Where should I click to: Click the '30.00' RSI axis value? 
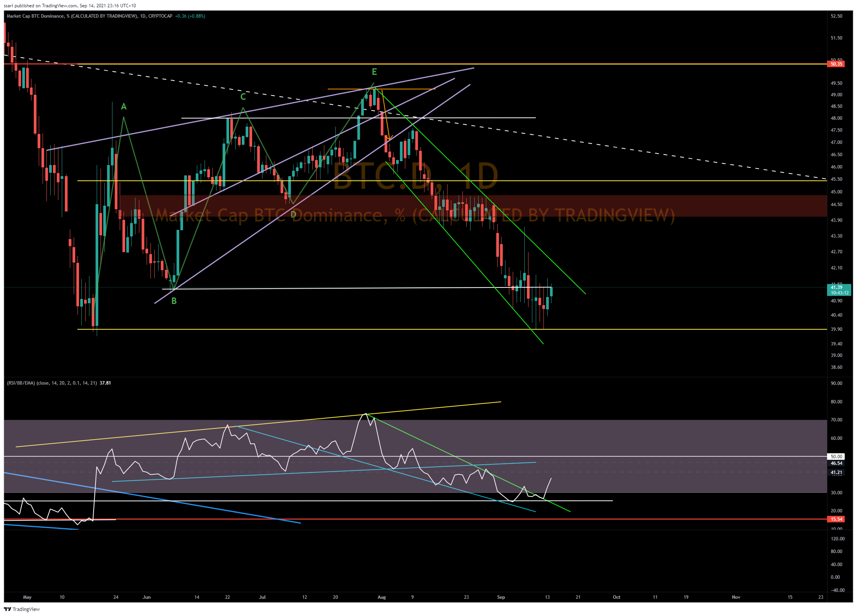point(837,493)
